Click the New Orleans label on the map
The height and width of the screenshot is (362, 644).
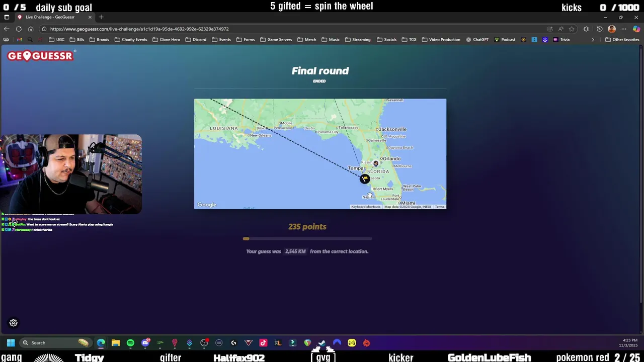(261, 135)
